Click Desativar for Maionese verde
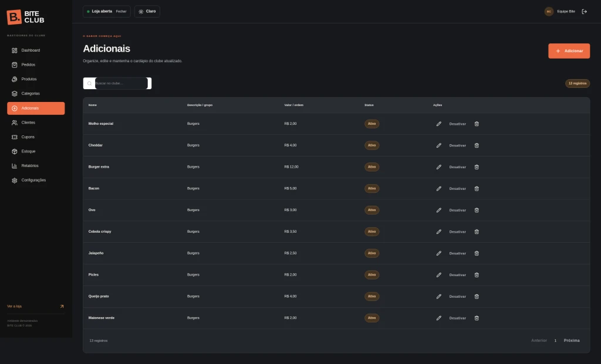601x364 pixels. tap(458, 318)
